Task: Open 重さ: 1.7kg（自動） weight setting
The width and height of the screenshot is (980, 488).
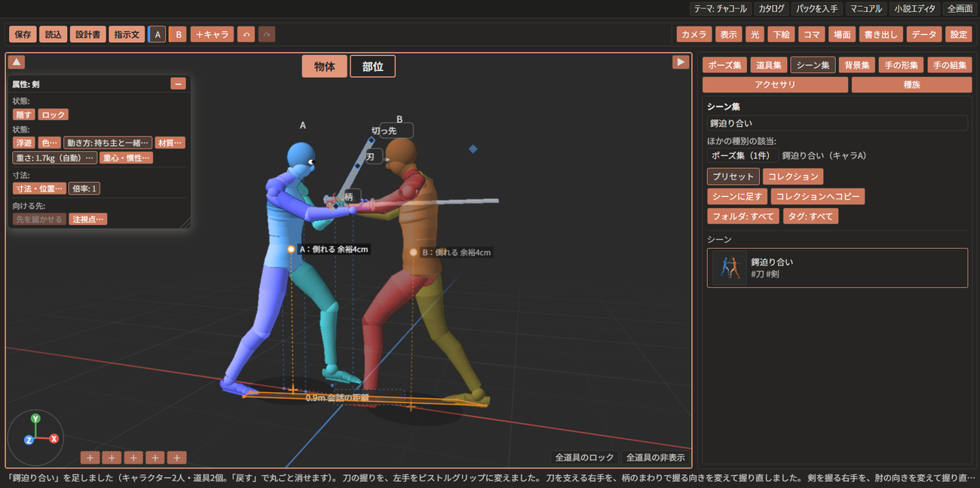Action: (54, 158)
